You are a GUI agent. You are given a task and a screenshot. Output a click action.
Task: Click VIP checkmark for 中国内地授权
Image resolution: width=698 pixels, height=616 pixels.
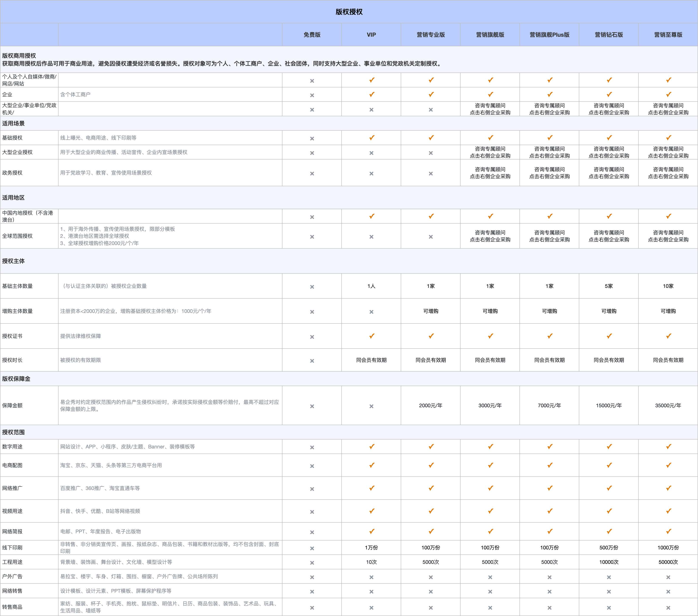[x=371, y=216]
